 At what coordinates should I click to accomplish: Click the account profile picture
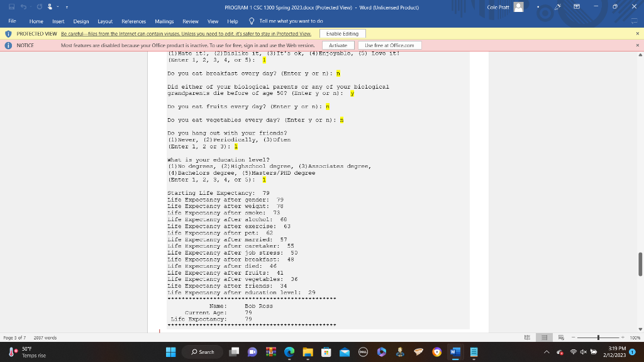[518, 7]
